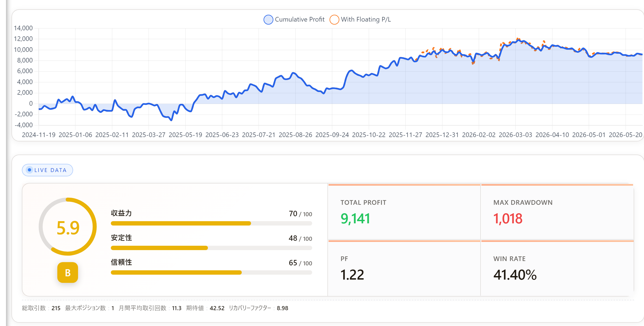Click the 収益力 progress bar
This screenshot has width=644, height=326.
[211, 223]
